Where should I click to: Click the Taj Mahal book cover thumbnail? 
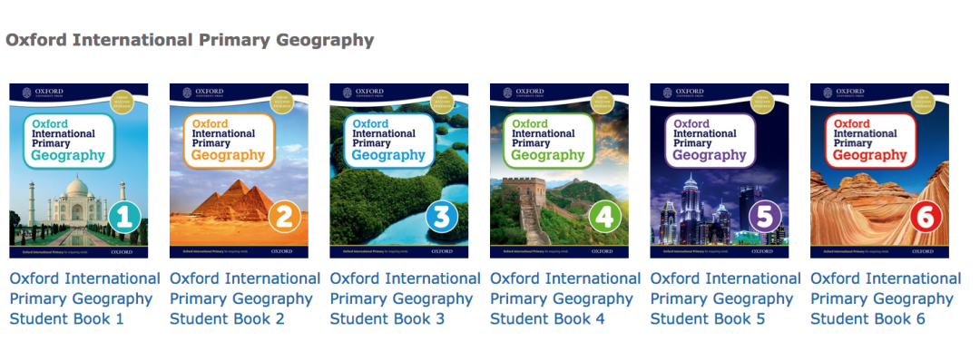click(x=79, y=171)
